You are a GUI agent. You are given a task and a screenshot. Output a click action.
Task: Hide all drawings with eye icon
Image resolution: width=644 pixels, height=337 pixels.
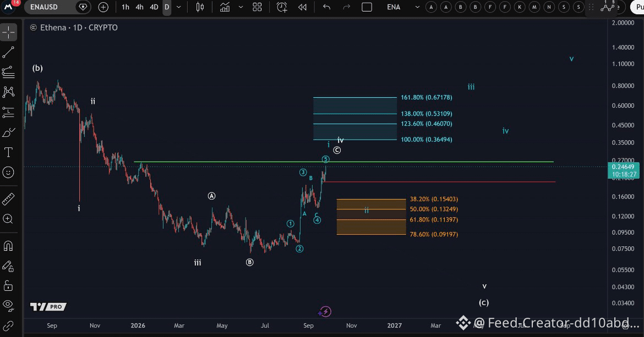point(8,305)
